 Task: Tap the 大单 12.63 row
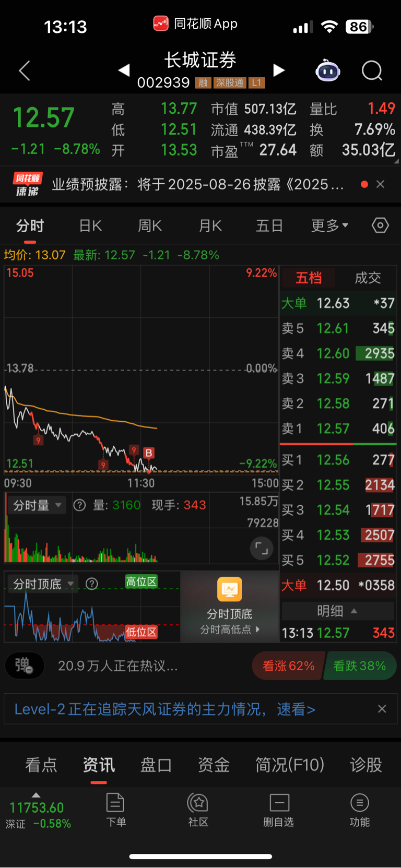pyautogui.click(x=338, y=303)
